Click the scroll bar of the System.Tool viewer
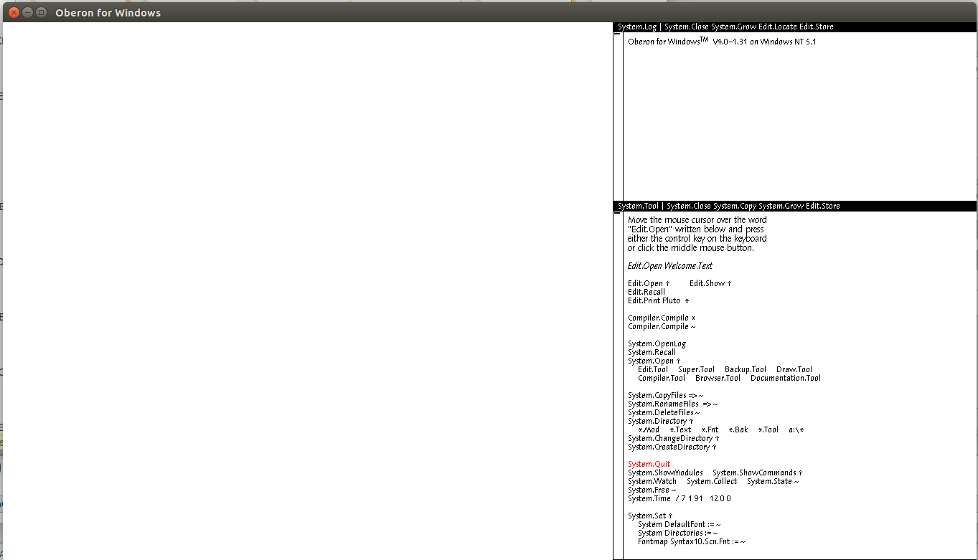The image size is (978, 560). pyautogui.click(x=618, y=385)
